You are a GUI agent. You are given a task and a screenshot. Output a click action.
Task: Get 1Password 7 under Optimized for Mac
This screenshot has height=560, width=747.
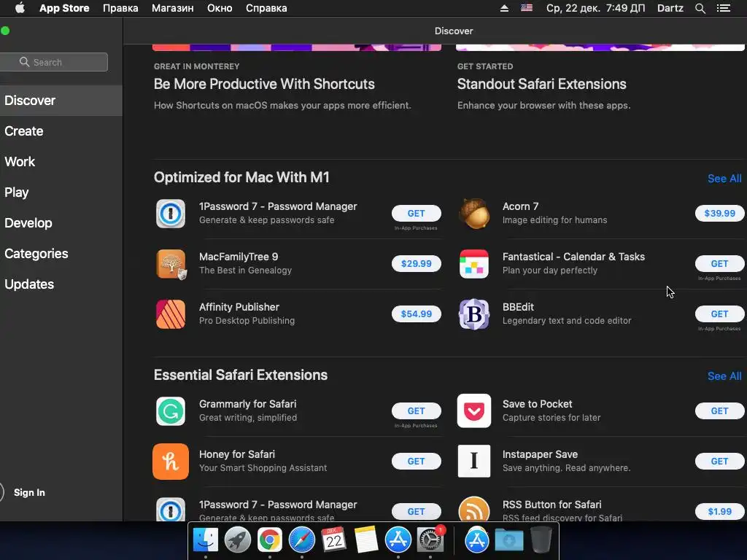(x=416, y=214)
